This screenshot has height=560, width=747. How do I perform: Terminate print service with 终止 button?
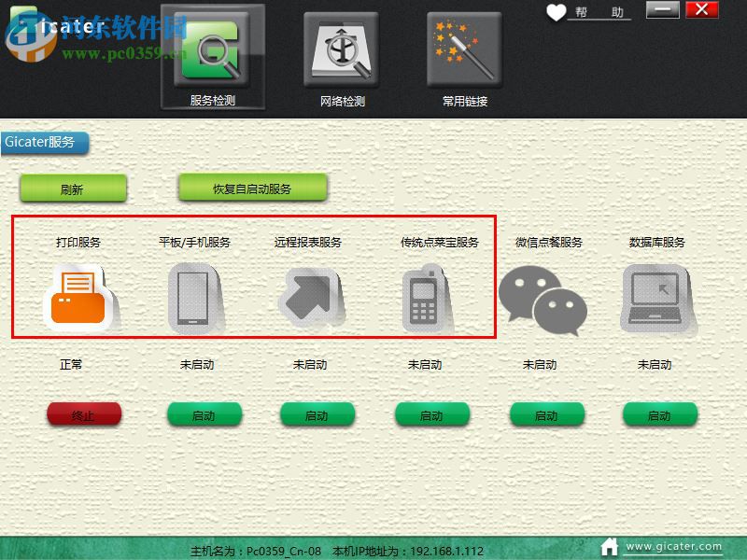[84, 413]
